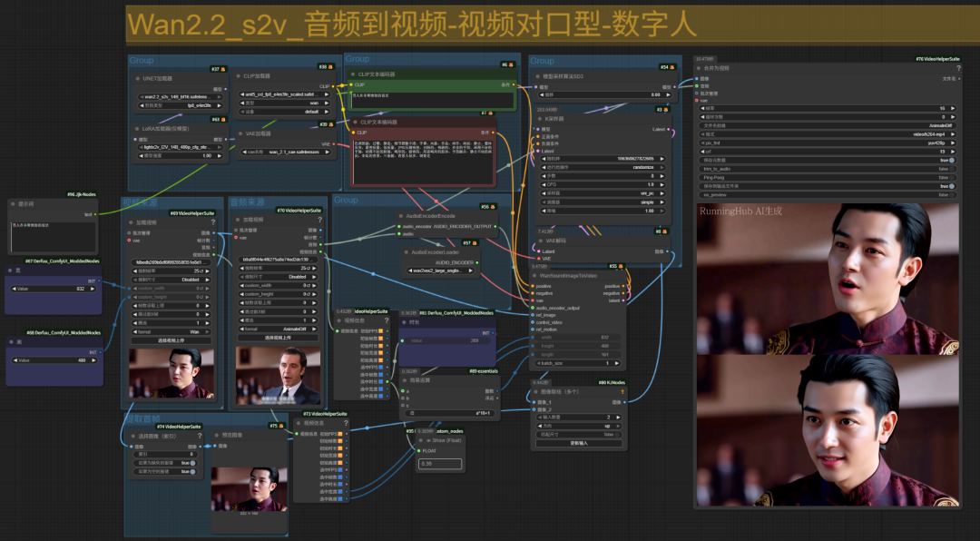Open the 设备 default dropdown

(286, 112)
